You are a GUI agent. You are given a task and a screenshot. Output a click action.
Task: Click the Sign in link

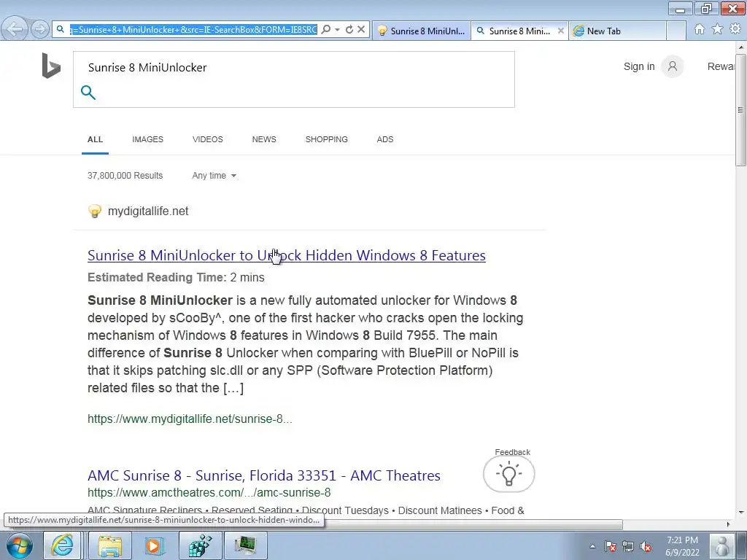(x=639, y=66)
